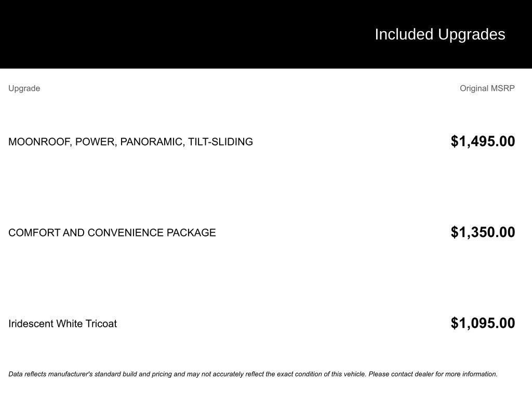Click the $1,495.00 moonroof price
Screen dimensions: 532x399
[x=483, y=141]
